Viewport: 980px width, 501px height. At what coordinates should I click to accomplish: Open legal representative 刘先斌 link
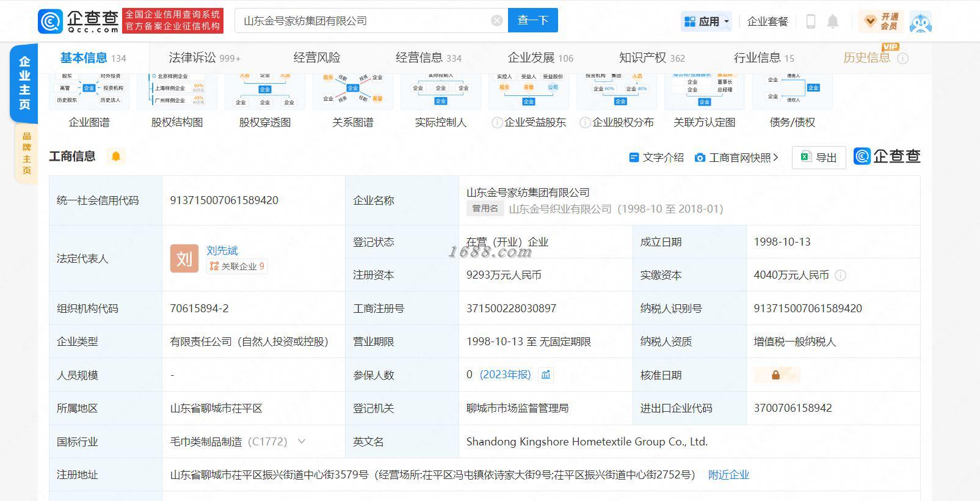pos(222,250)
